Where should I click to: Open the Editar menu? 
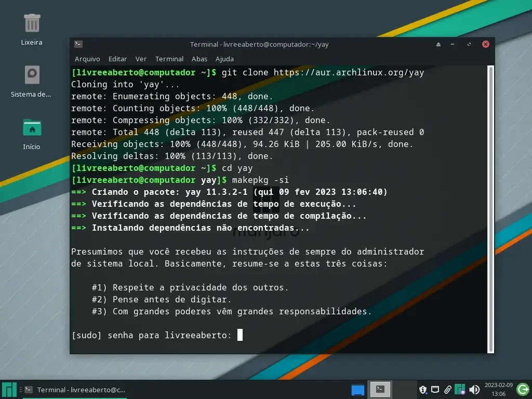[117, 59]
